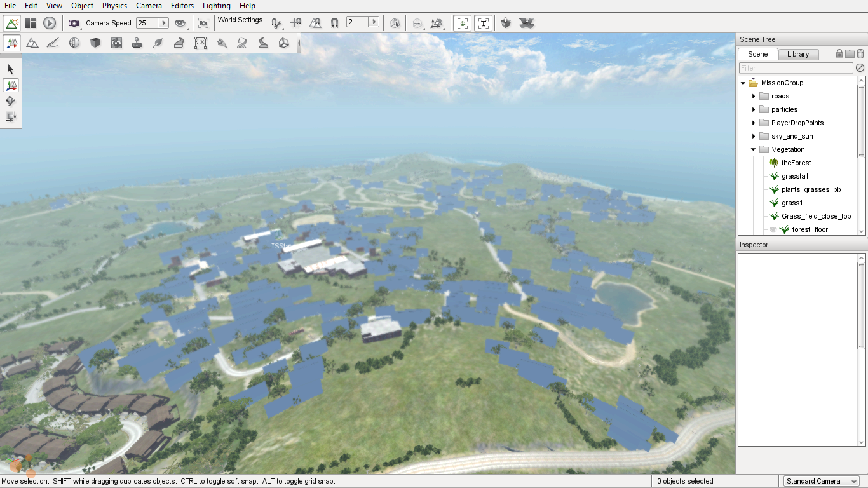Open the River Editor icon

point(242,43)
